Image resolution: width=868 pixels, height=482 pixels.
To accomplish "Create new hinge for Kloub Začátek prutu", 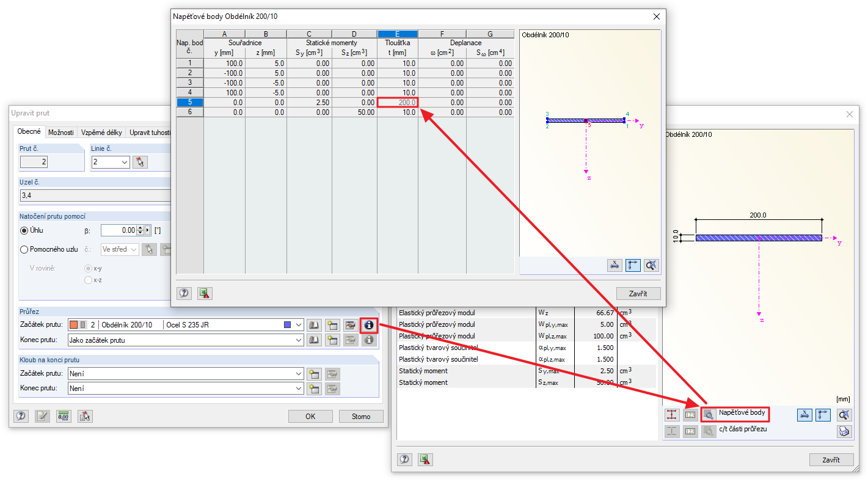I will click(x=314, y=374).
